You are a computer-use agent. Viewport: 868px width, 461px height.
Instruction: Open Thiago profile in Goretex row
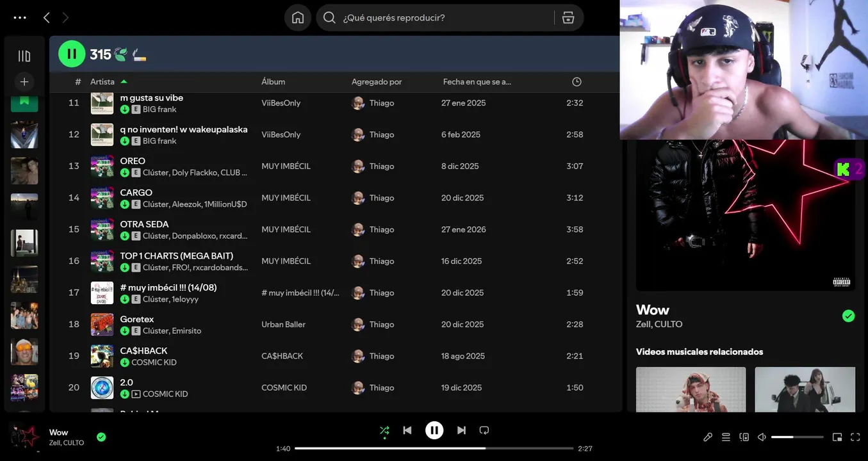pyautogui.click(x=382, y=325)
